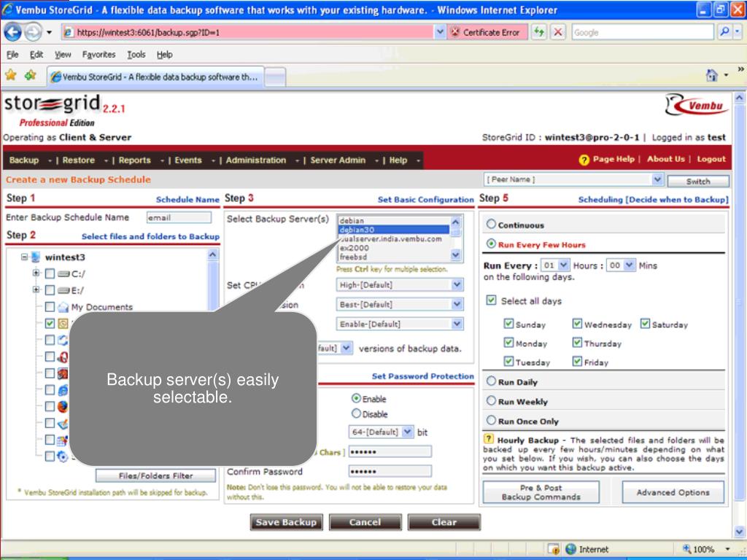Open the address bar history dropdown
Screen dimensions: 747x560
click(440, 32)
